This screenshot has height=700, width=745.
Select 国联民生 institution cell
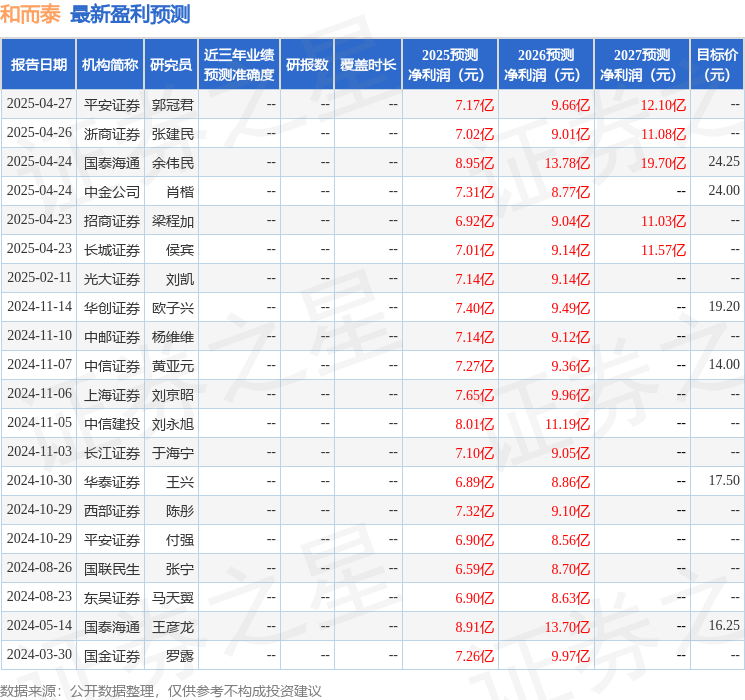coord(112,569)
